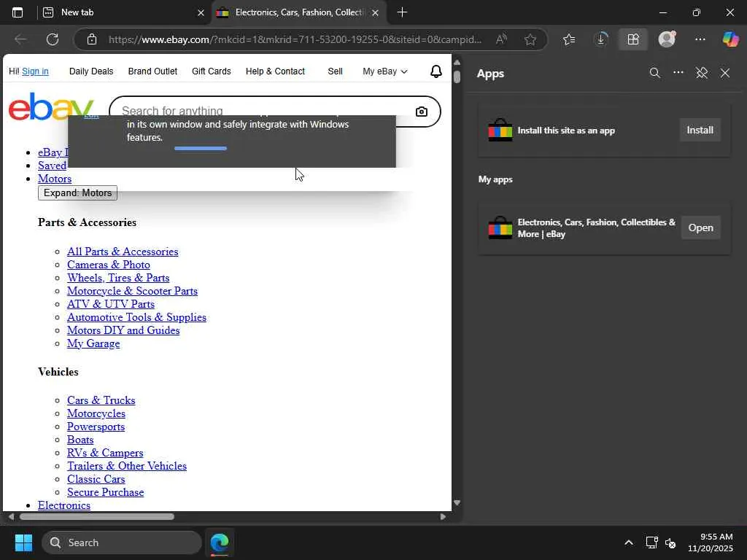
Task: Show hidden system tray icons
Action: tap(629, 542)
